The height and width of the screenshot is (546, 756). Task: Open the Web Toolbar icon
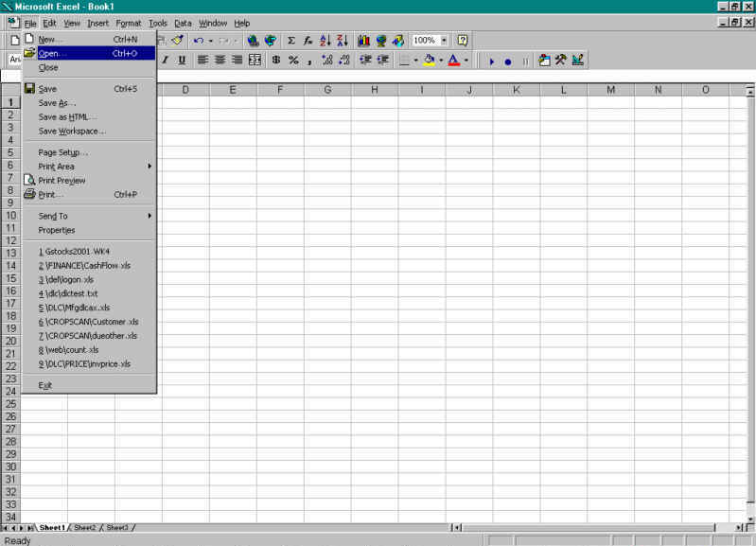pos(271,41)
